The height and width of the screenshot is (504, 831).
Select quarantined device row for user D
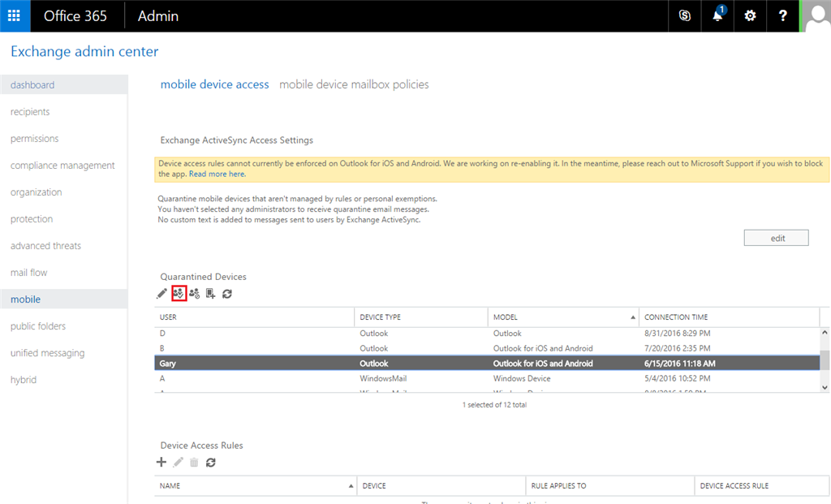[487, 334]
